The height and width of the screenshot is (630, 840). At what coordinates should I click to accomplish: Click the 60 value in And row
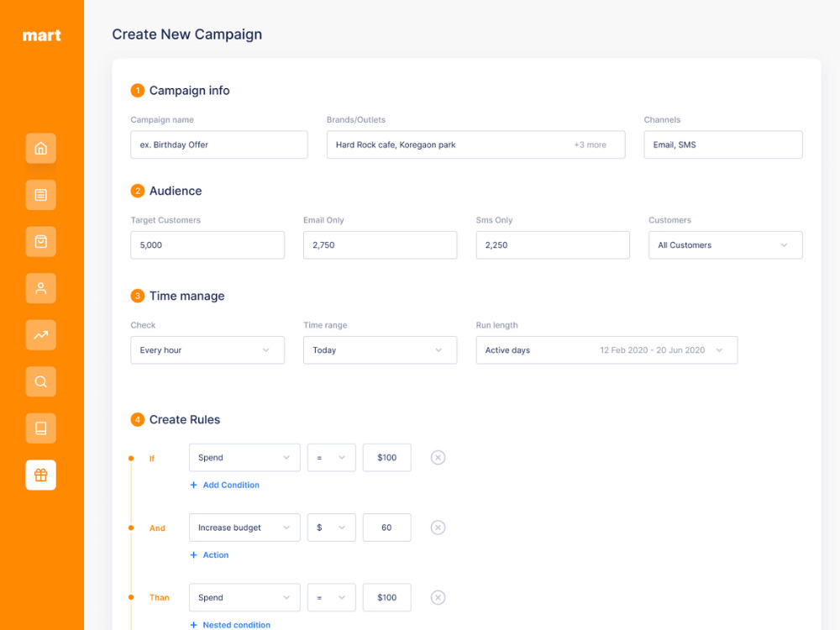point(386,528)
